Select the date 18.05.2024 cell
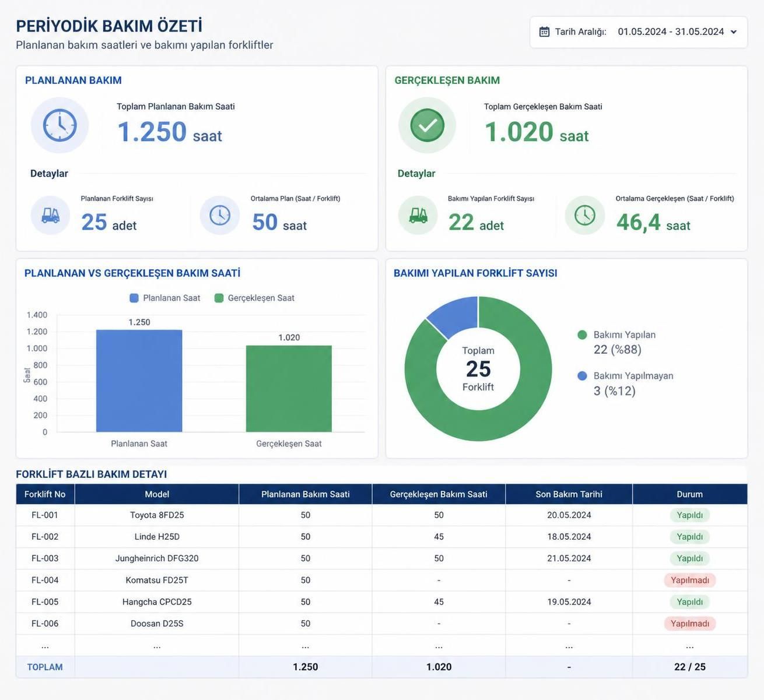 click(569, 537)
